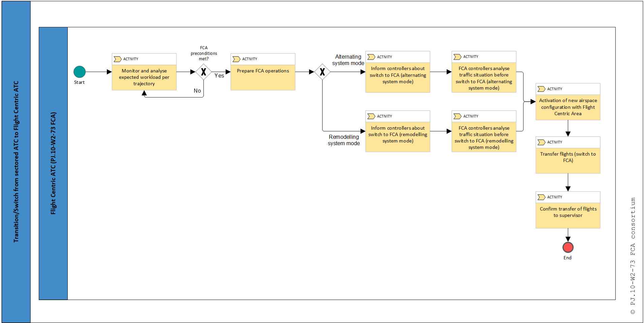
Task: Click the 'No' flow label
Action: [x=197, y=91]
